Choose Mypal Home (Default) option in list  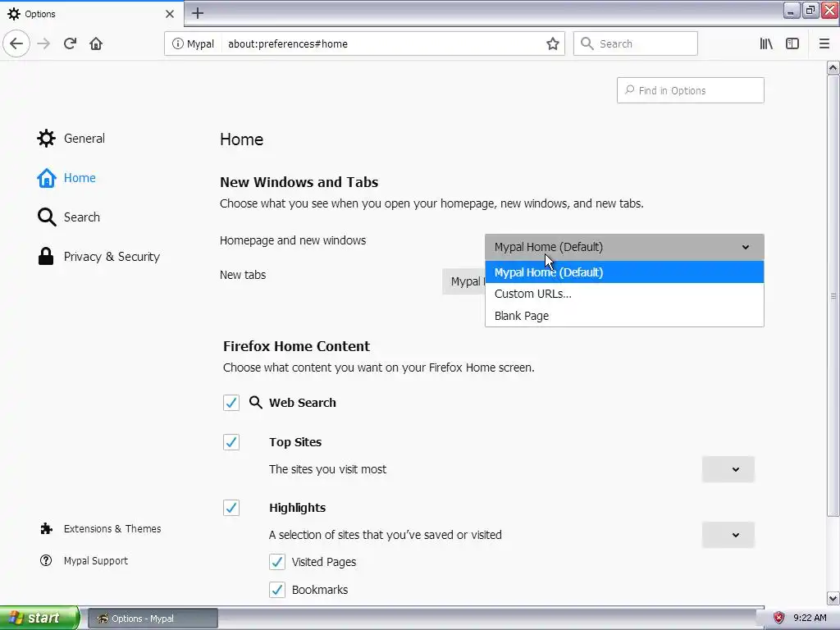(x=624, y=272)
